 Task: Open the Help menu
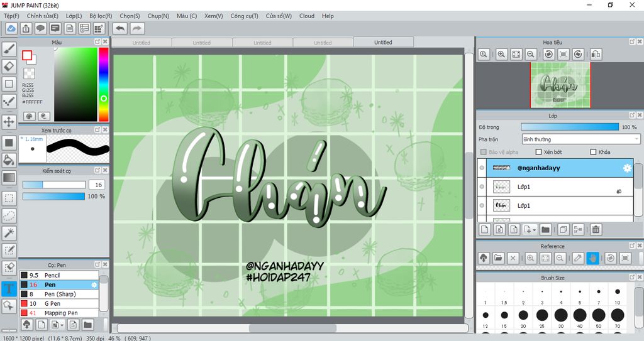tap(328, 16)
